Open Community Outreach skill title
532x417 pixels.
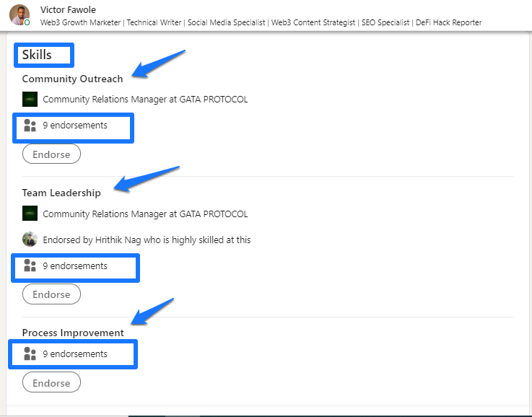[x=73, y=79]
